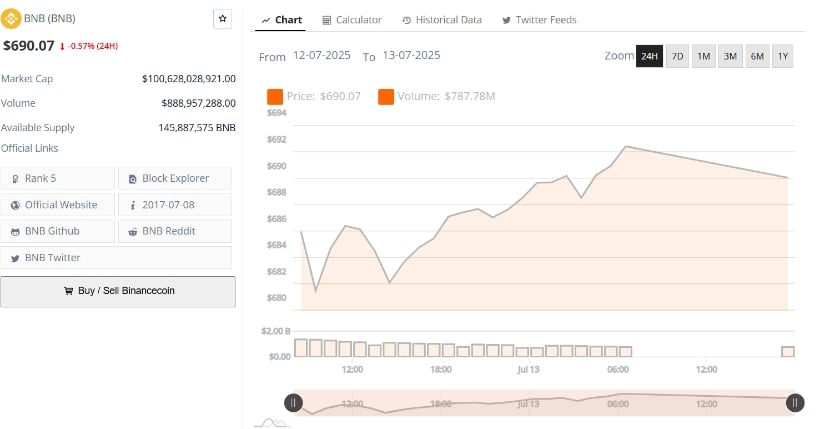Click the Calculator tab grid icon
Viewport: 825px width, 429px height.
point(327,21)
